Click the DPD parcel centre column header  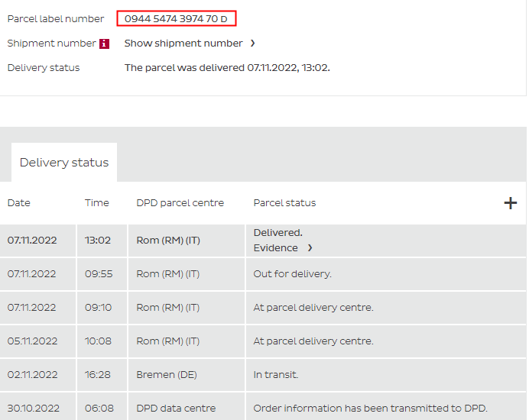pos(180,203)
